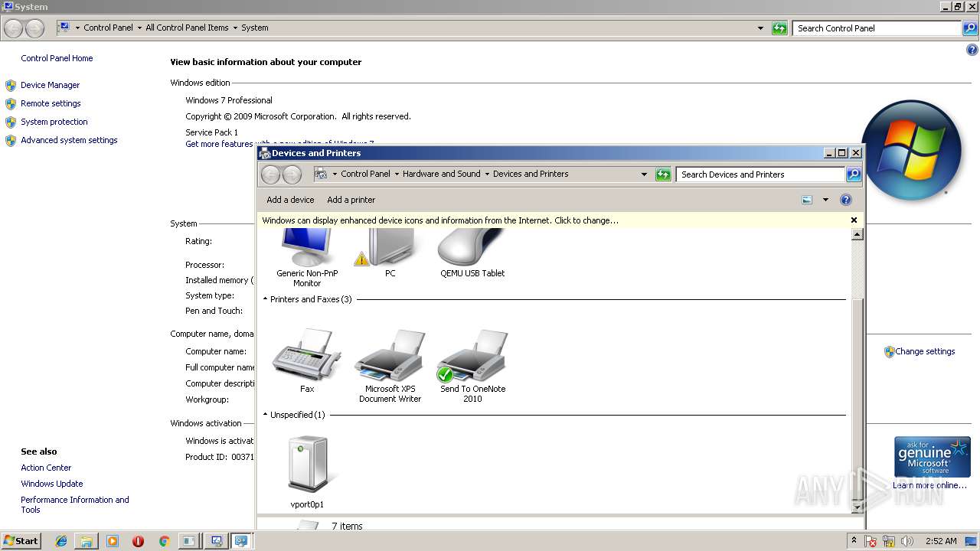
Task: Click Change settings link in System window
Action: 925,351
